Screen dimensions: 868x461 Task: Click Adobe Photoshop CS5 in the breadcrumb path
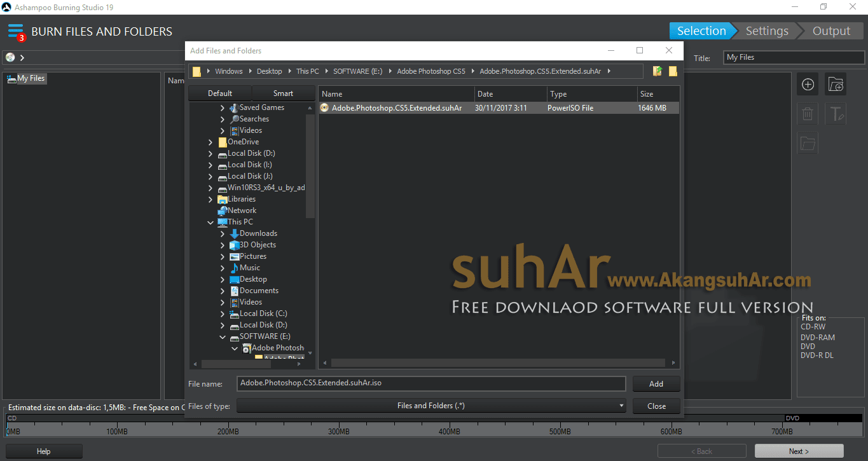click(x=431, y=71)
